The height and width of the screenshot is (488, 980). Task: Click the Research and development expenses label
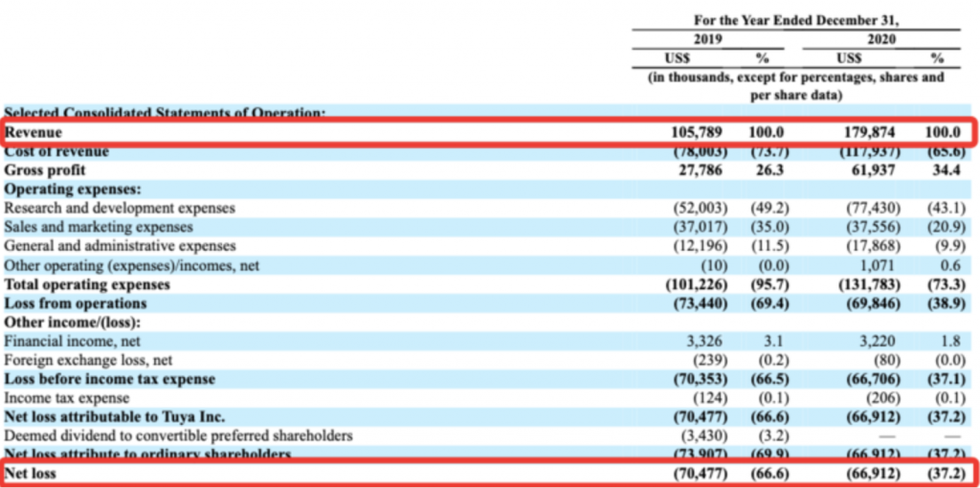[120, 208]
